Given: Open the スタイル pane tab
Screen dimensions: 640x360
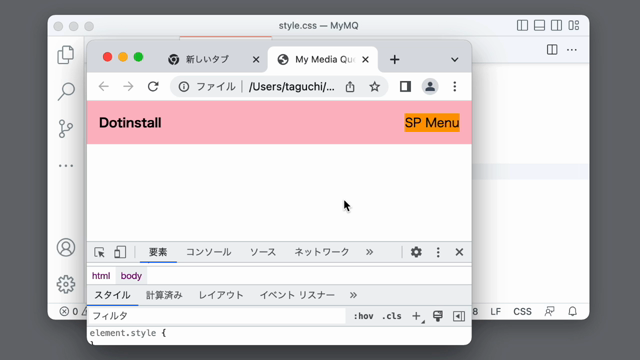Looking at the screenshot, I should pyautogui.click(x=112, y=295).
